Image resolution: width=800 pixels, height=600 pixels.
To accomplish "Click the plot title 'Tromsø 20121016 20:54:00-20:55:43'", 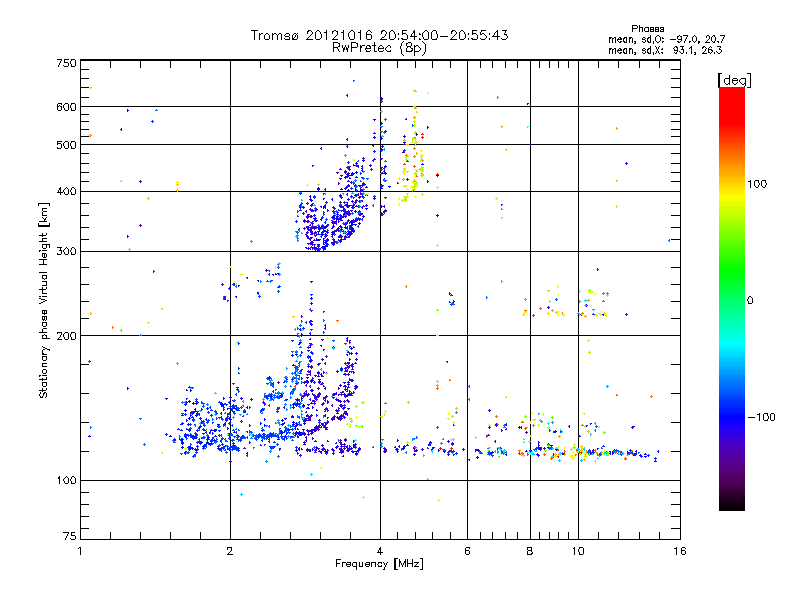I will [x=379, y=35].
